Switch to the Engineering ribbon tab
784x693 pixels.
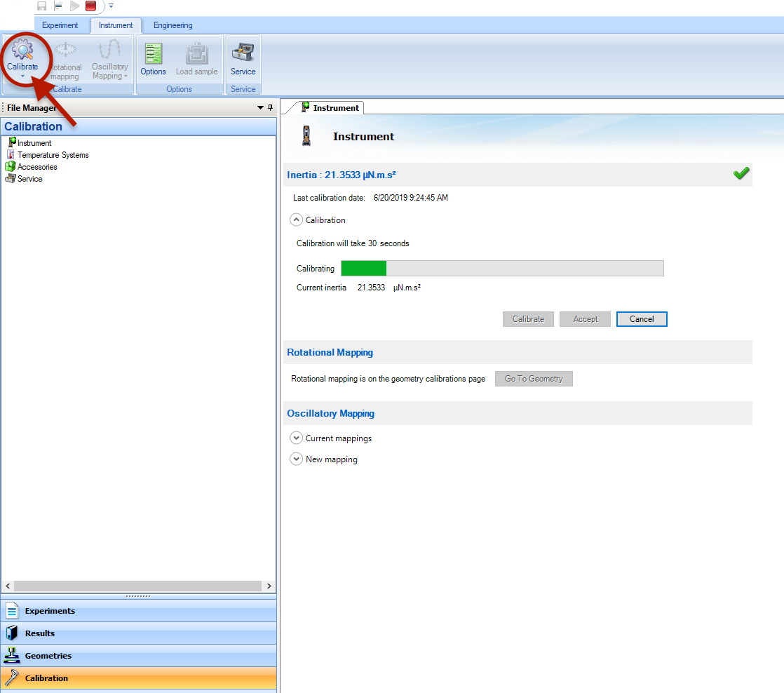pyautogui.click(x=173, y=25)
